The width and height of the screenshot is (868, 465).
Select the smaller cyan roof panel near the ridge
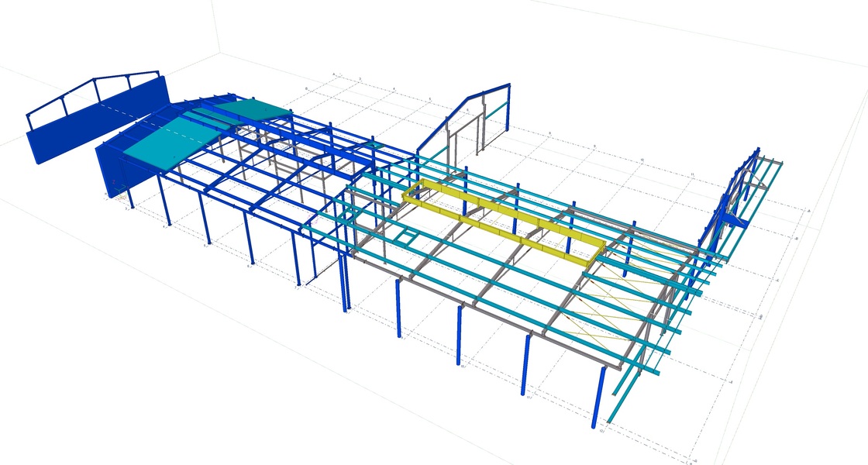tap(261, 110)
